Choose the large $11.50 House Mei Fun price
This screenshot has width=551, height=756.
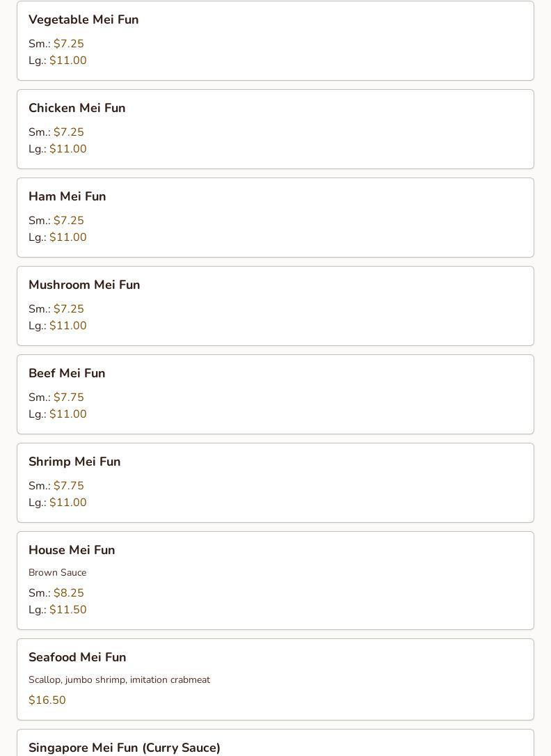68,610
